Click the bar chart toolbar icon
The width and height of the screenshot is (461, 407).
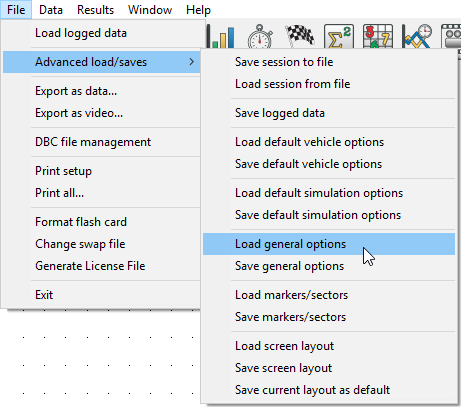coord(221,37)
